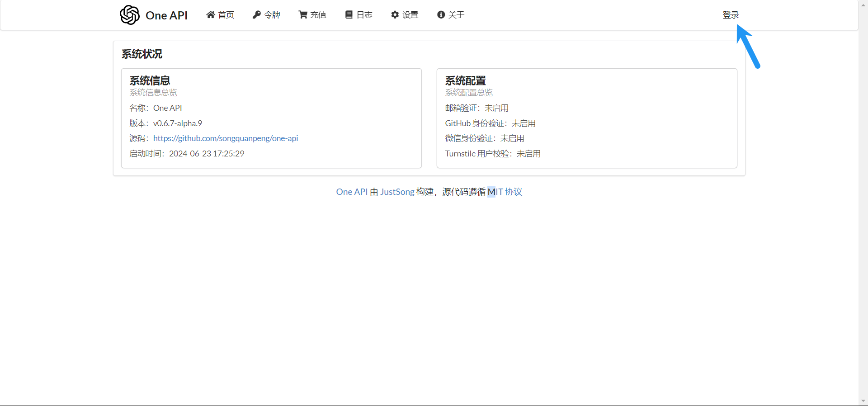Click the version text v0.6.7-alpha.9
Screen dimensions: 868x406
pyautogui.click(x=178, y=123)
